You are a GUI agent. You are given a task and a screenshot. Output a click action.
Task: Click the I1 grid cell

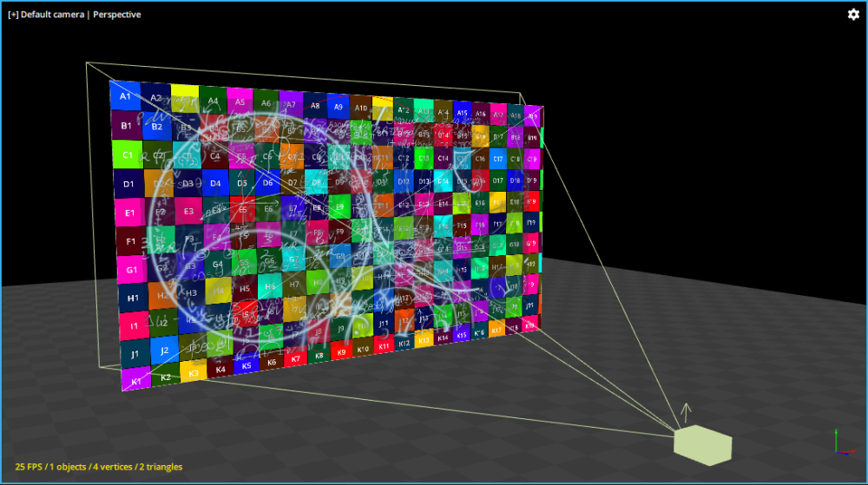(x=134, y=326)
